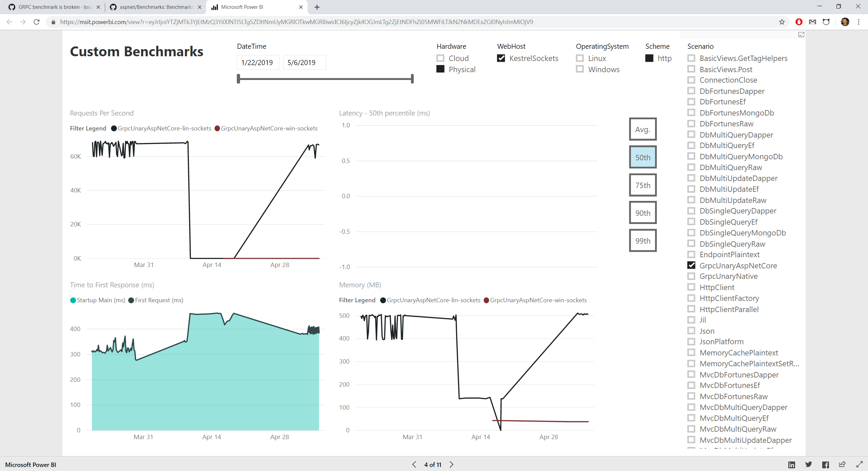This screenshot has width=868, height=471.
Task: Share the report via the Facebook icon
Action: pyautogui.click(x=826, y=465)
